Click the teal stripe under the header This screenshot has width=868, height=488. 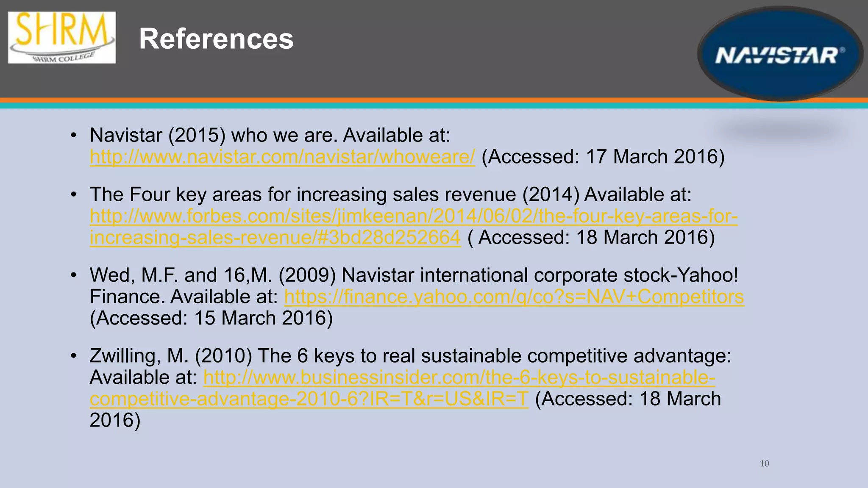[339, 105]
